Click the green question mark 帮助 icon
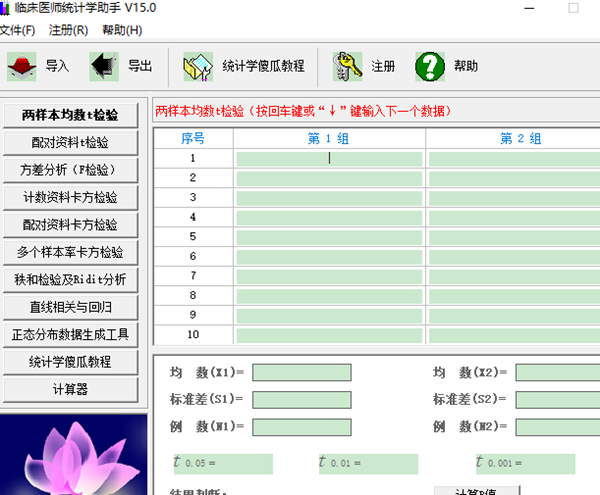The width and height of the screenshot is (600, 495). tap(430, 67)
